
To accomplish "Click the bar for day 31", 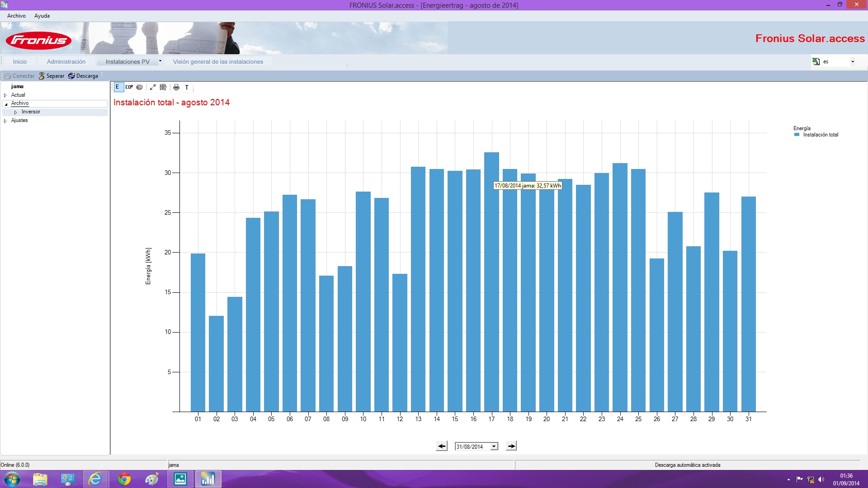I will coord(749,304).
